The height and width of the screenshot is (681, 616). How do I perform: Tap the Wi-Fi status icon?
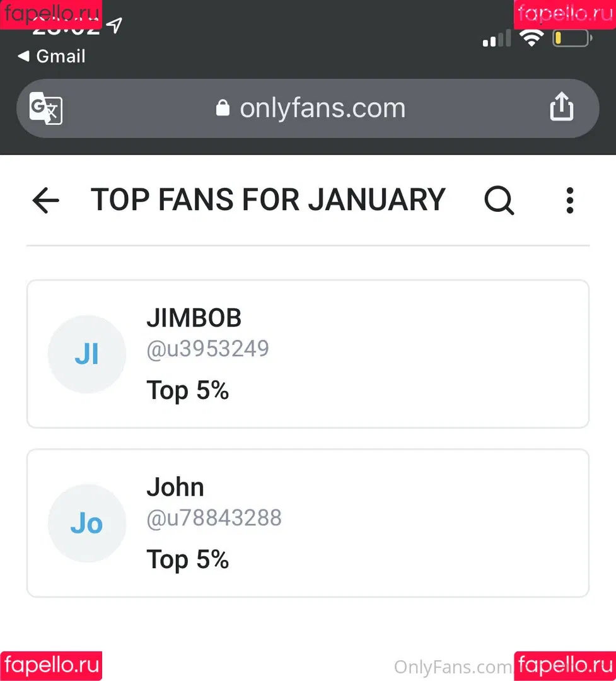(x=532, y=38)
